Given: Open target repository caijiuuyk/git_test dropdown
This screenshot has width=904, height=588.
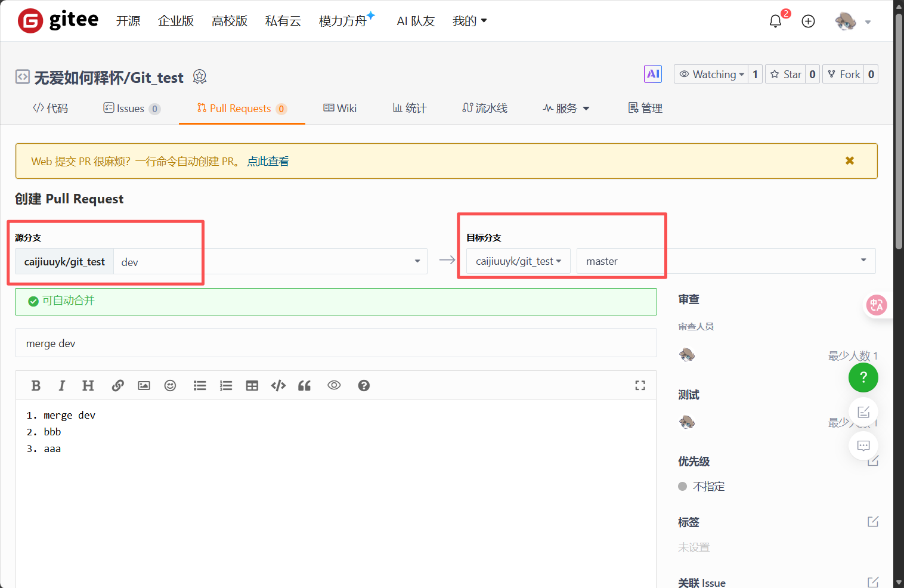Looking at the screenshot, I should (518, 261).
